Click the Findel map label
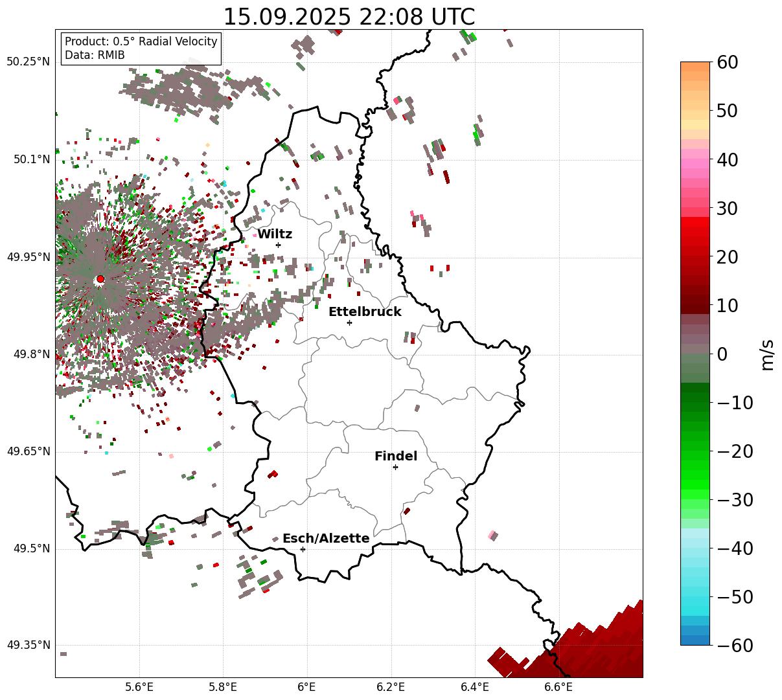 pos(396,457)
